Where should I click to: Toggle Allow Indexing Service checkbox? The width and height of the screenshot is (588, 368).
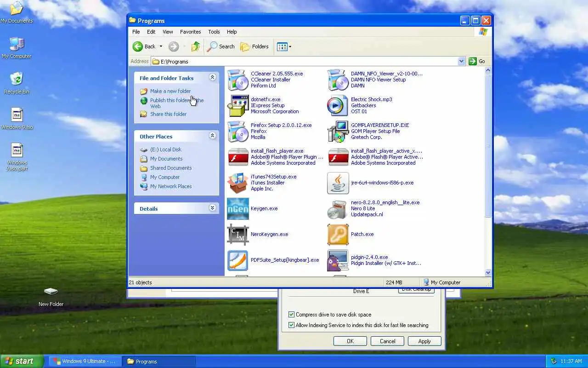pyautogui.click(x=291, y=325)
